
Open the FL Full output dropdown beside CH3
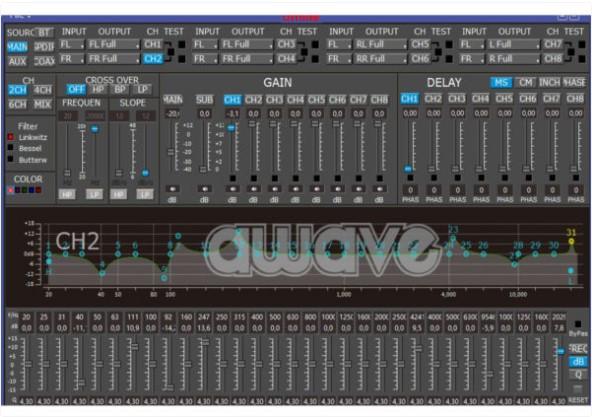[247, 45]
